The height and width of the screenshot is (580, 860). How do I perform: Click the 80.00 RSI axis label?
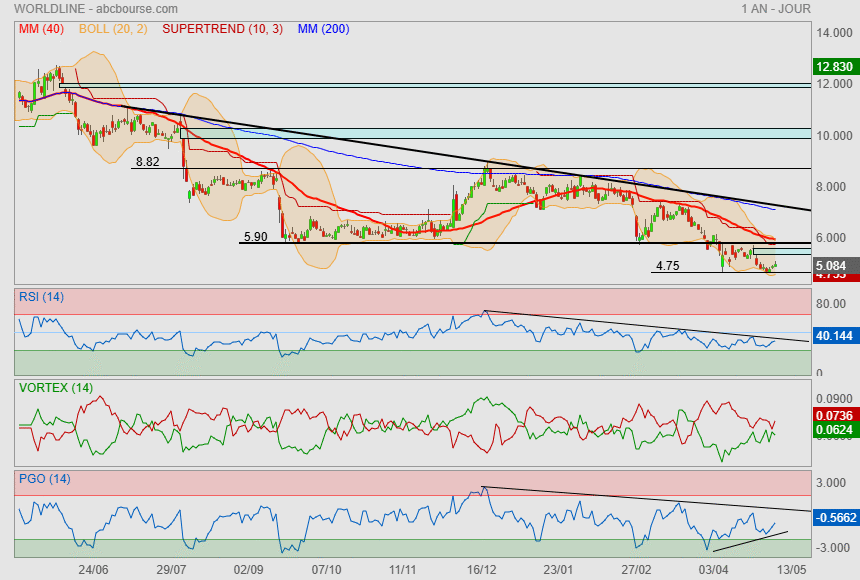click(831, 304)
